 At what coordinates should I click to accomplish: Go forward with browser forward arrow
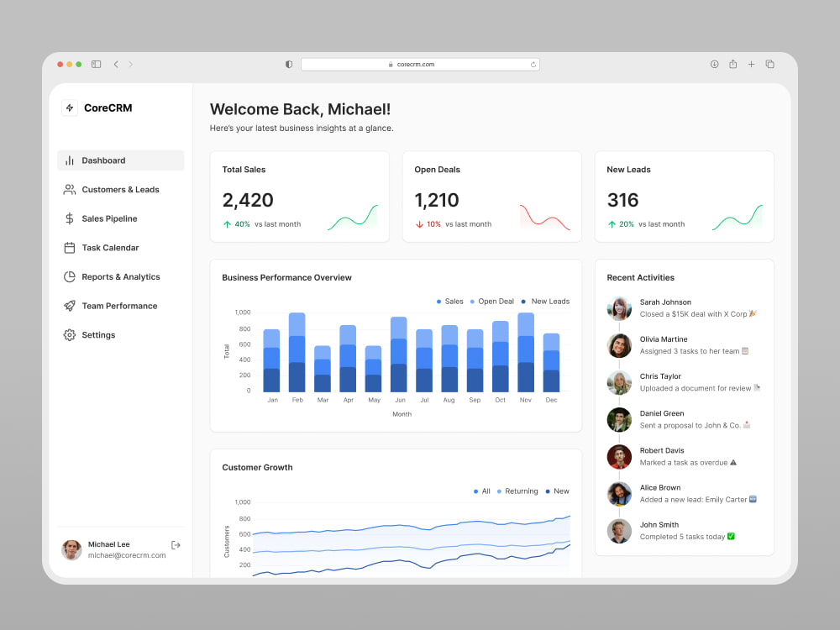tap(130, 65)
